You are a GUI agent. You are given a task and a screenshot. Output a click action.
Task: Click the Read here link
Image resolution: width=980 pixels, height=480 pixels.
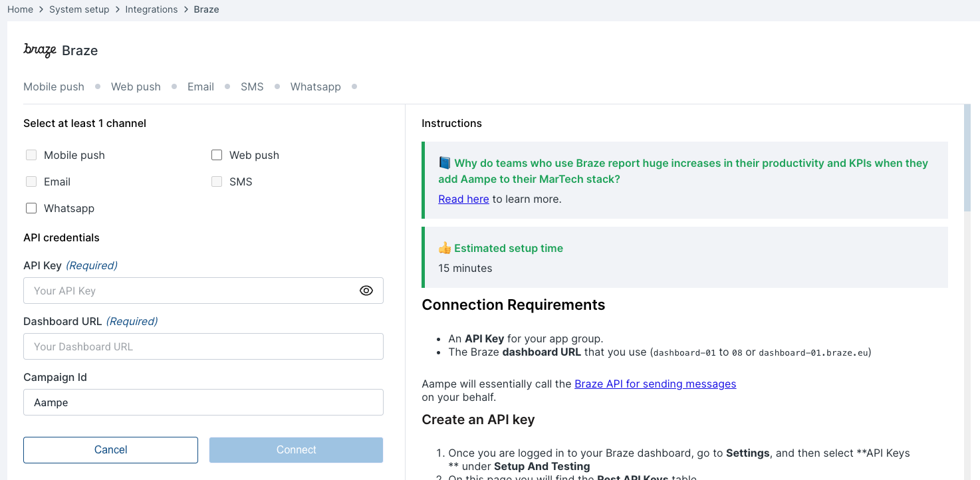click(x=463, y=199)
